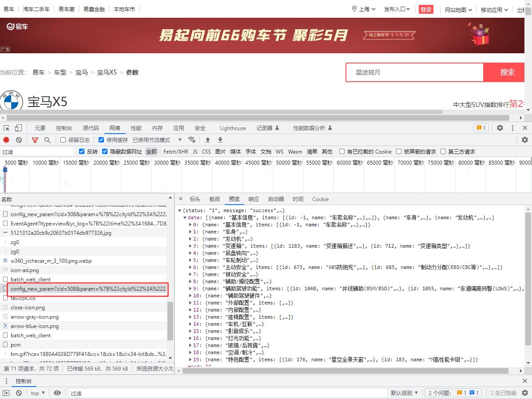The height and width of the screenshot is (399, 532).
Task: Open the Lighthouse tab
Action: [233, 128]
